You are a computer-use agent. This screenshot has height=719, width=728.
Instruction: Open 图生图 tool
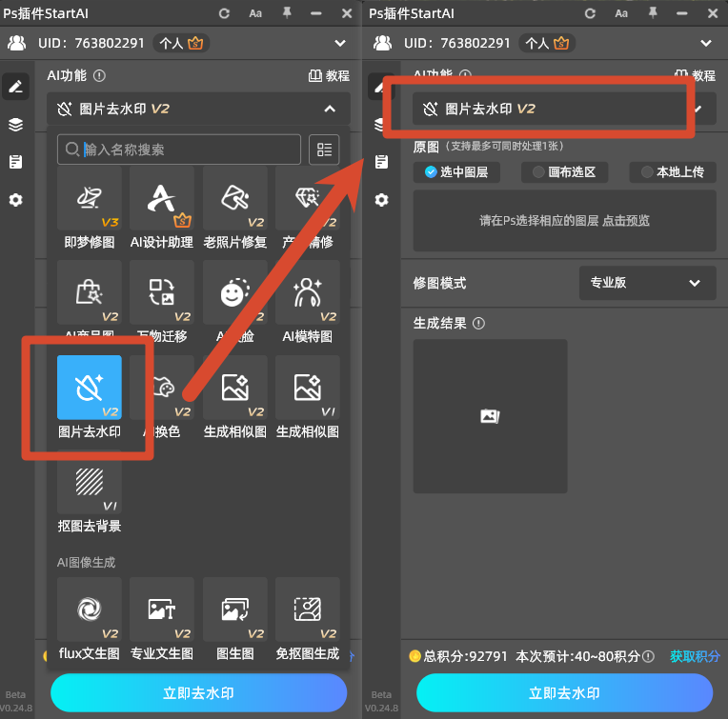(235, 609)
